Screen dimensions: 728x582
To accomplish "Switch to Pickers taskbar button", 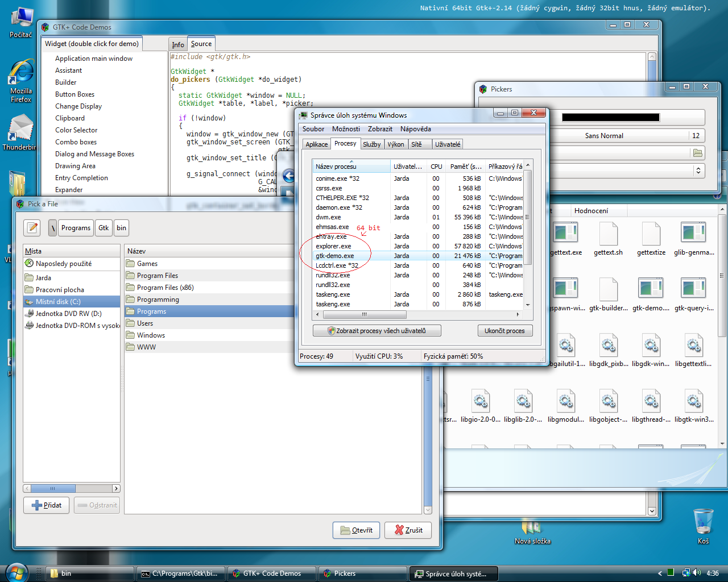I will pyautogui.click(x=362, y=573).
